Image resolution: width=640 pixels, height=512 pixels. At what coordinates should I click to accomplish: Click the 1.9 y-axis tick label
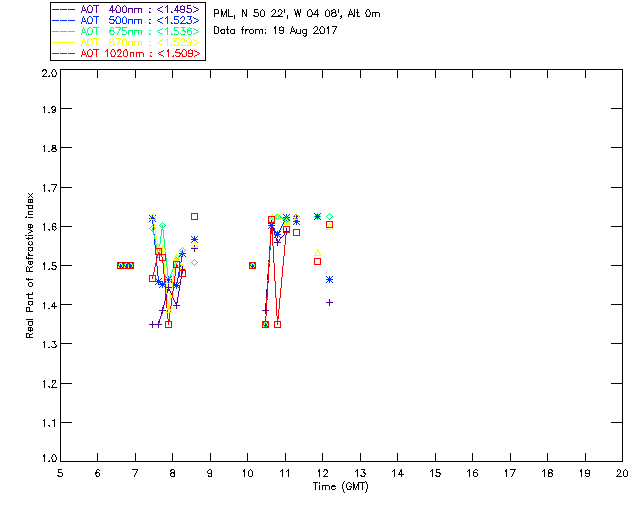point(49,109)
